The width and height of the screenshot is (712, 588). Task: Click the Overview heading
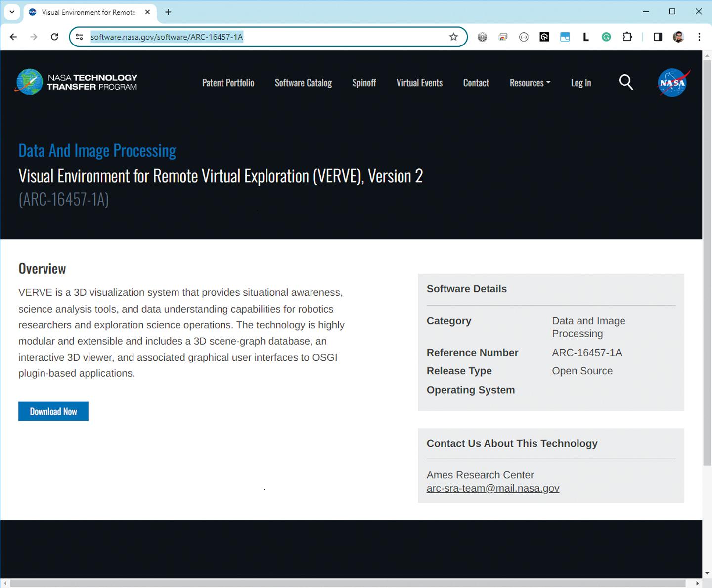(42, 269)
